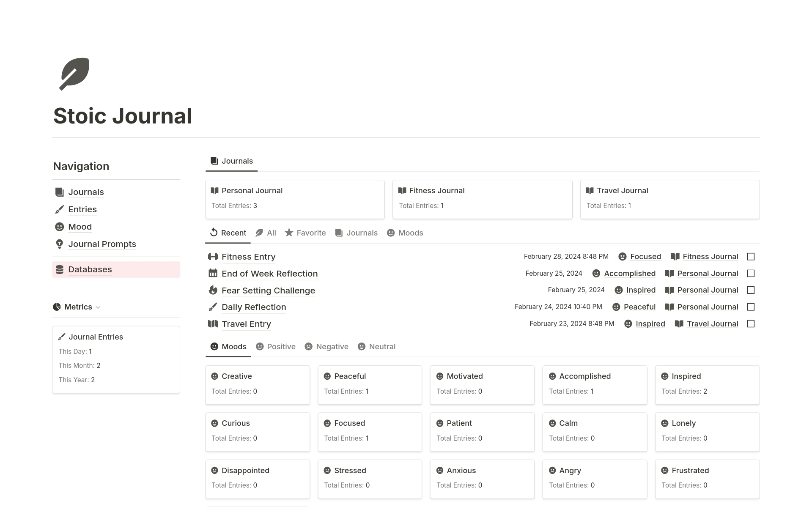The width and height of the screenshot is (812, 507).
Task: Click the Journal Prompts icon
Action: pos(60,244)
